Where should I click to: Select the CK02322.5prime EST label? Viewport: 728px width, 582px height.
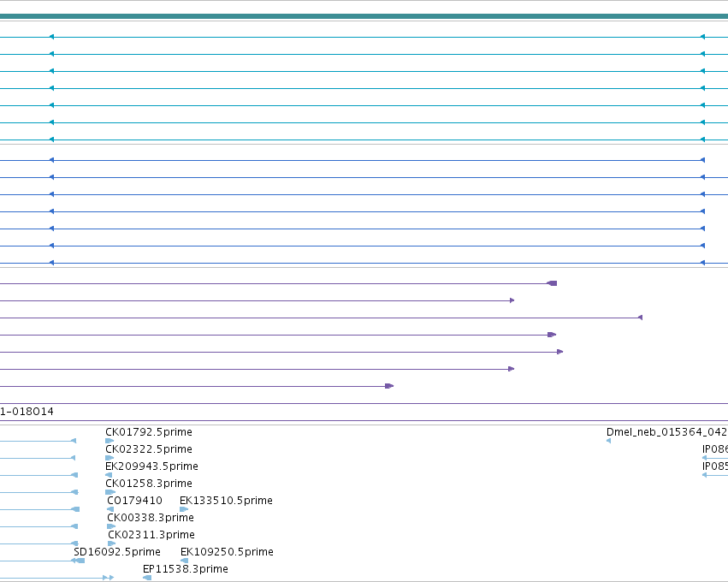[x=149, y=449]
